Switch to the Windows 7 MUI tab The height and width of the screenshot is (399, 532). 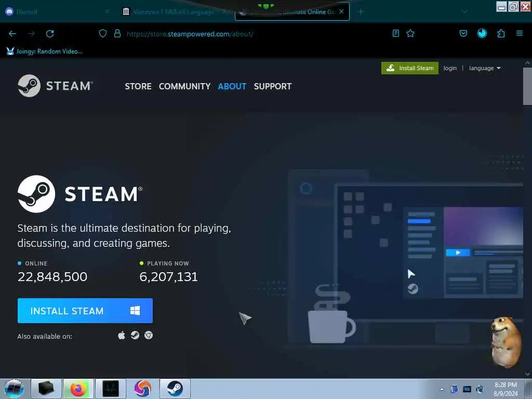click(173, 12)
